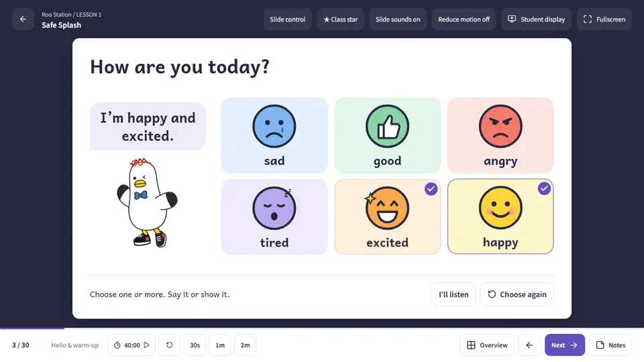Go to the Next slide
Viewport: 644px width, 362px height.
(565, 345)
